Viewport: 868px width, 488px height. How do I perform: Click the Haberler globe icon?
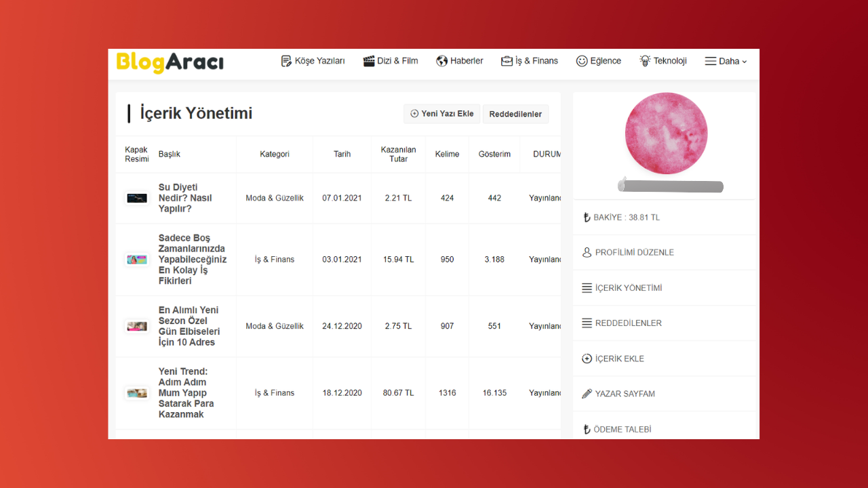point(441,61)
